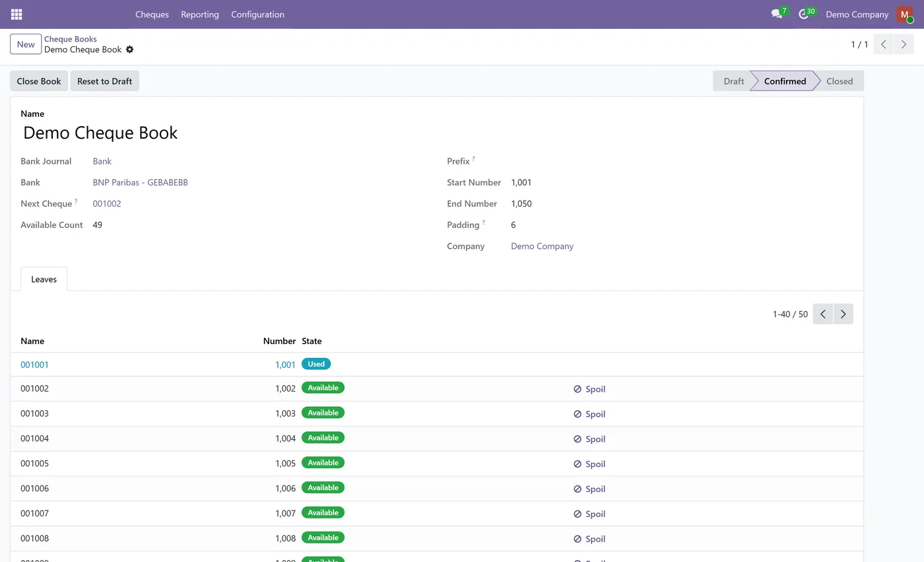Open the activities clock icon
The width and height of the screenshot is (924, 562).
coord(803,14)
